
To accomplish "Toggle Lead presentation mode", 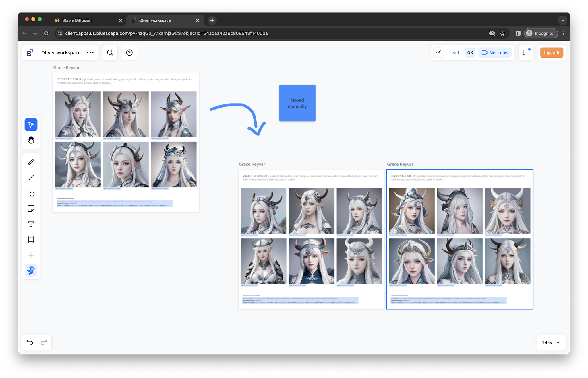I will tap(454, 53).
